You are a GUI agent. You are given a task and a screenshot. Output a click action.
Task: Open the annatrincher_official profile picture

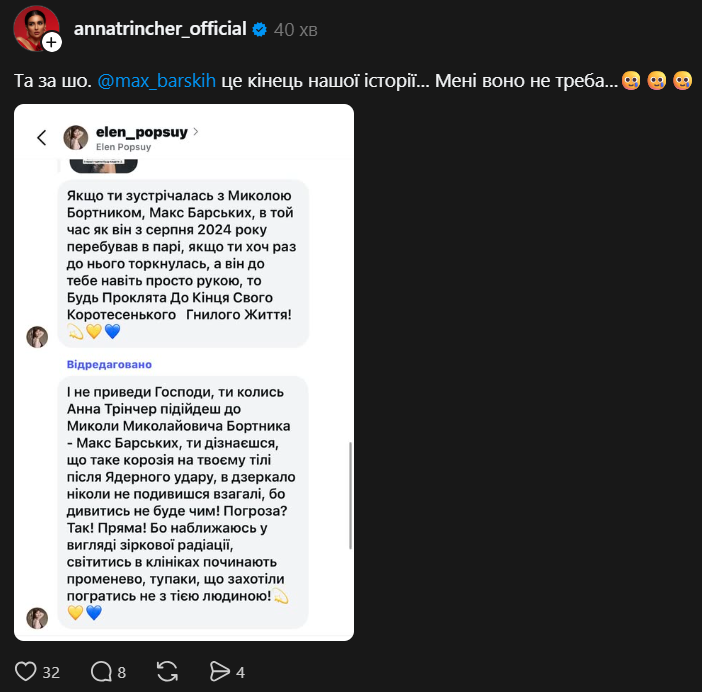coord(33,28)
